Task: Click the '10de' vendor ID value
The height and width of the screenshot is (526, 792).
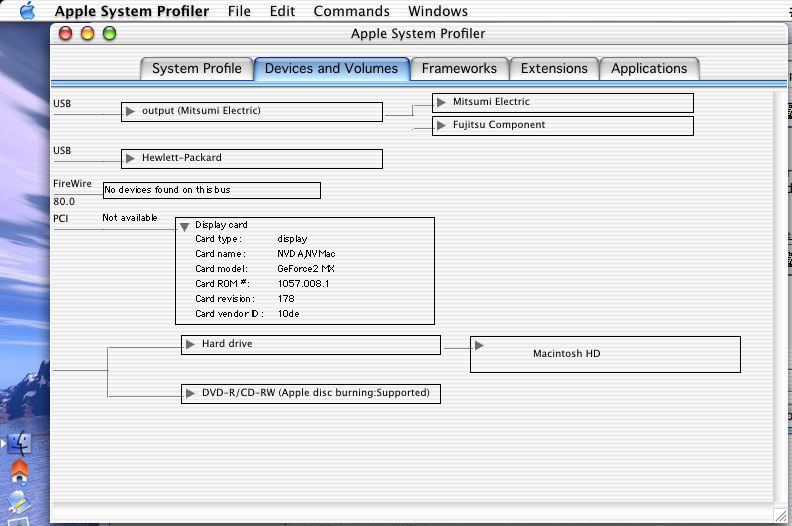Action: point(288,314)
